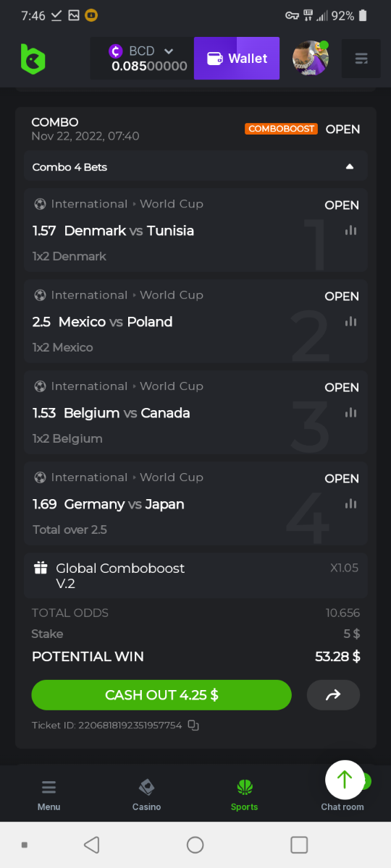Open the Wallet
This screenshot has height=868, width=391.
pos(237,59)
